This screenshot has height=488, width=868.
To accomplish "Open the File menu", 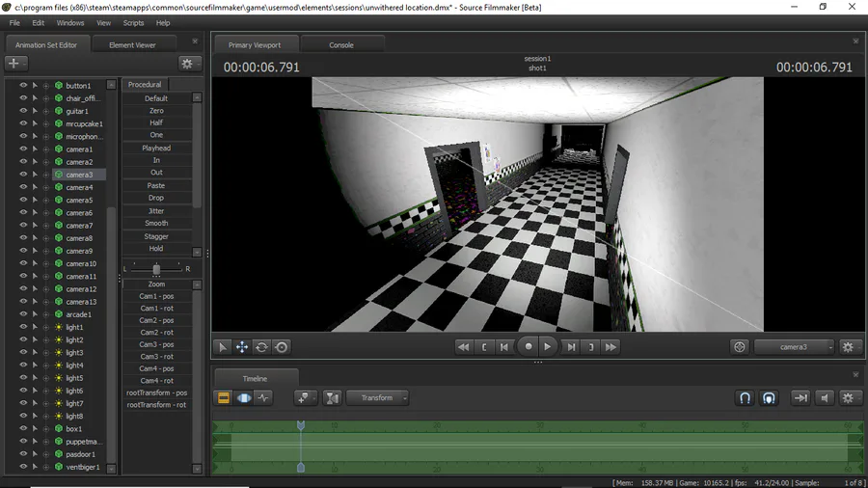I will (x=14, y=23).
